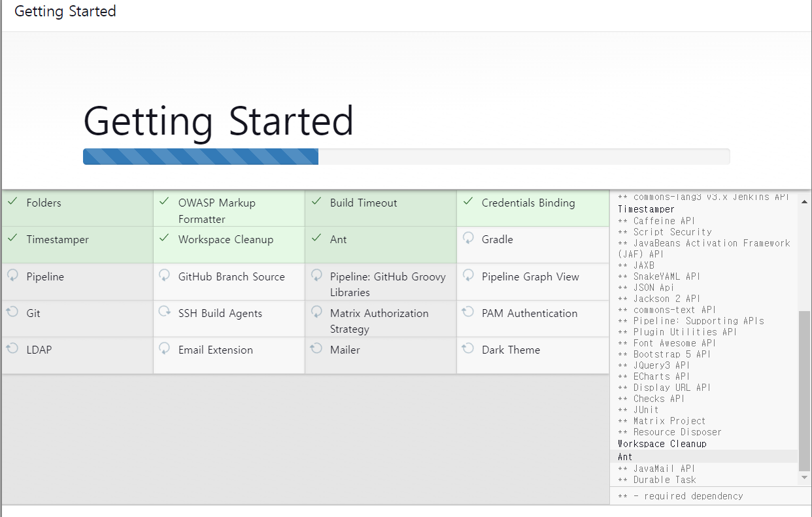This screenshot has height=517, width=812.
Task: Click the checkmark icon beside OWASP Markup Formatter
Action: pos(164,202)
